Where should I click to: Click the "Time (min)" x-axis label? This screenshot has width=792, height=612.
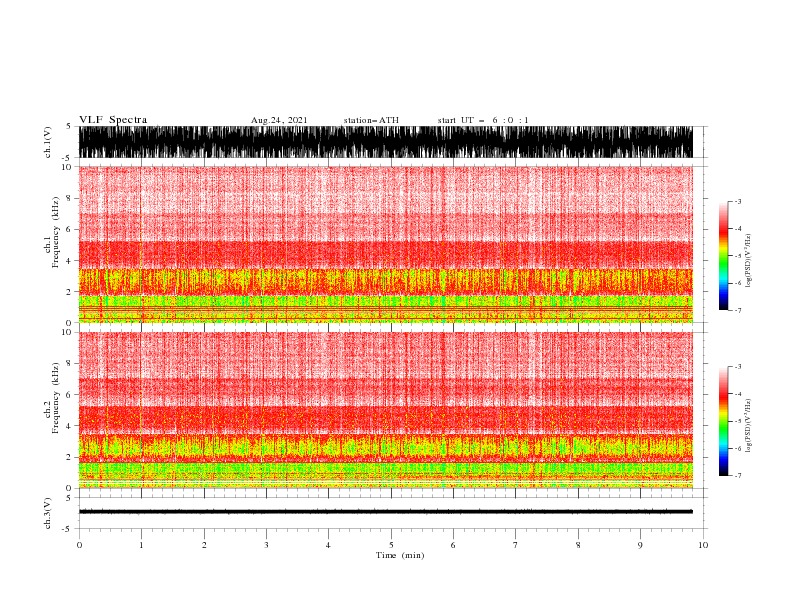[400, 555]
